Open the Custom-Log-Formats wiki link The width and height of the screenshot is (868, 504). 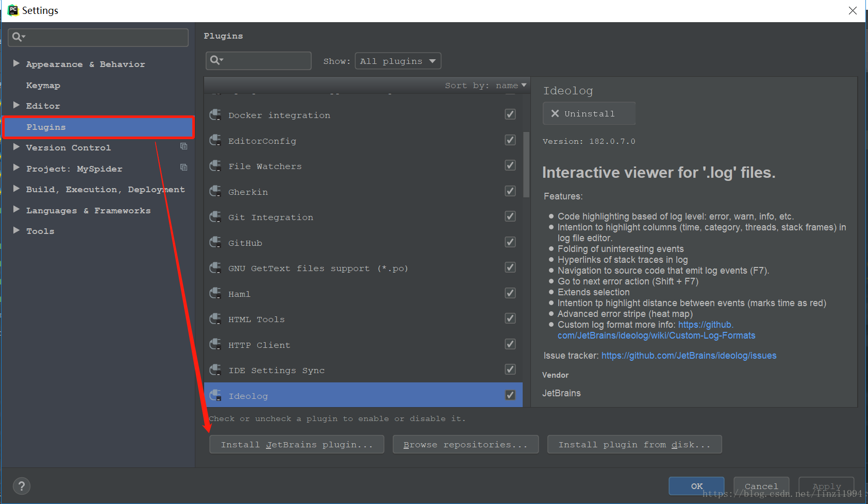tap(656, 335)
